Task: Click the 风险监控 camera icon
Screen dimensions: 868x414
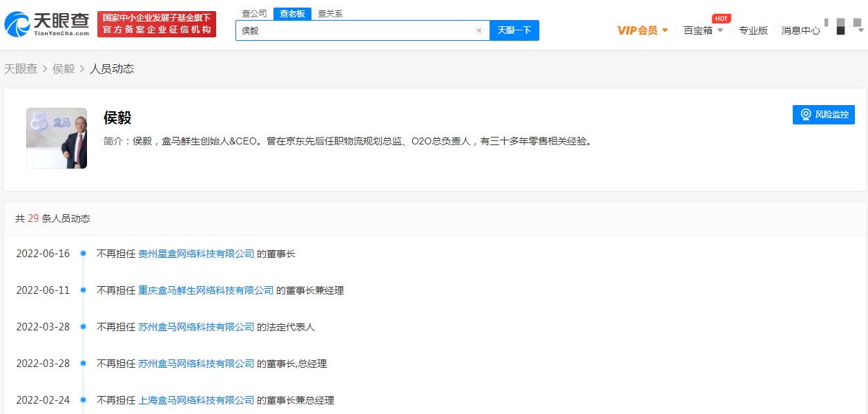Action: (805, 115)
